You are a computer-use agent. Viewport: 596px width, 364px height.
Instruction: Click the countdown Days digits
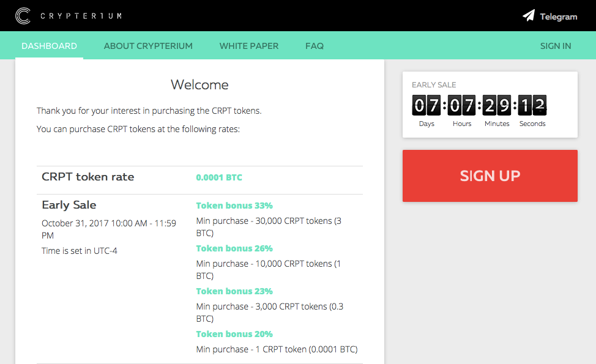click(x=426, y=105)
